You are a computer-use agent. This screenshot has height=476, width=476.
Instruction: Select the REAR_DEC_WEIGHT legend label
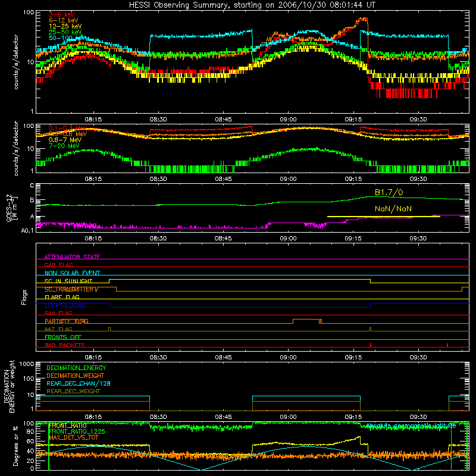(x=73, y=392)
